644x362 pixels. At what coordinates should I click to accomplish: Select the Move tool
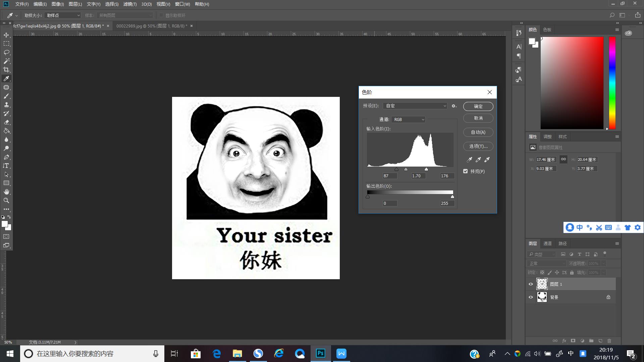[x=6, y=35]
